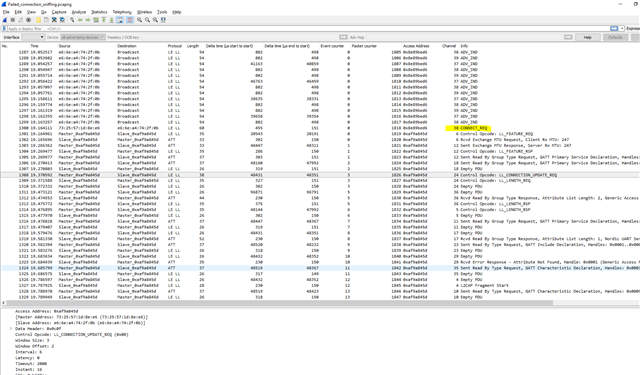This screenshot has height=375, width=640.
Task: Sort by the Channel column header
Action: pos(449,46)
